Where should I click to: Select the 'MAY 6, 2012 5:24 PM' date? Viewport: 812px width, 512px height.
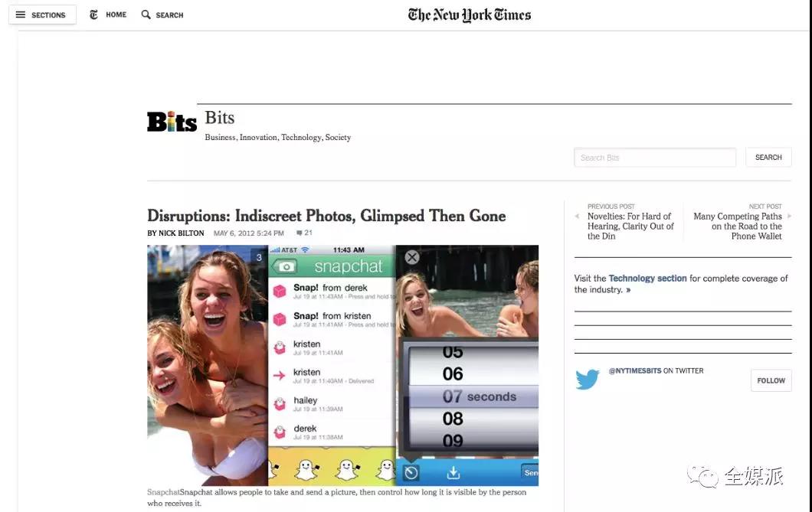(248, 233)
